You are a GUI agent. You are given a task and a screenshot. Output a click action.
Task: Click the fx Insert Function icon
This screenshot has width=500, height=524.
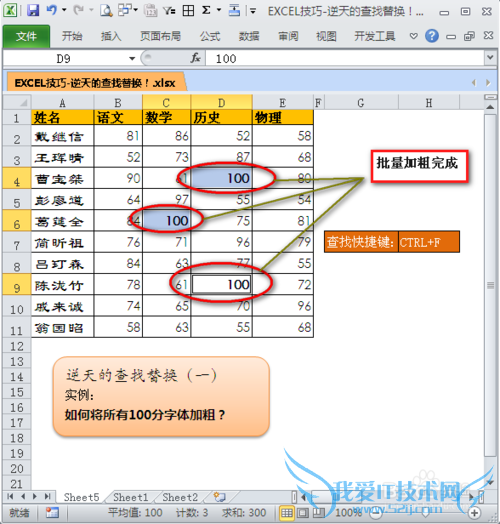(196, 58)
